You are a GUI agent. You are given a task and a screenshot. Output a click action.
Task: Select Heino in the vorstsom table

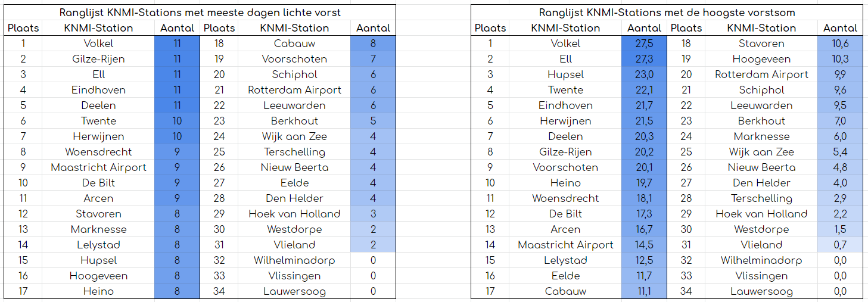565,183
